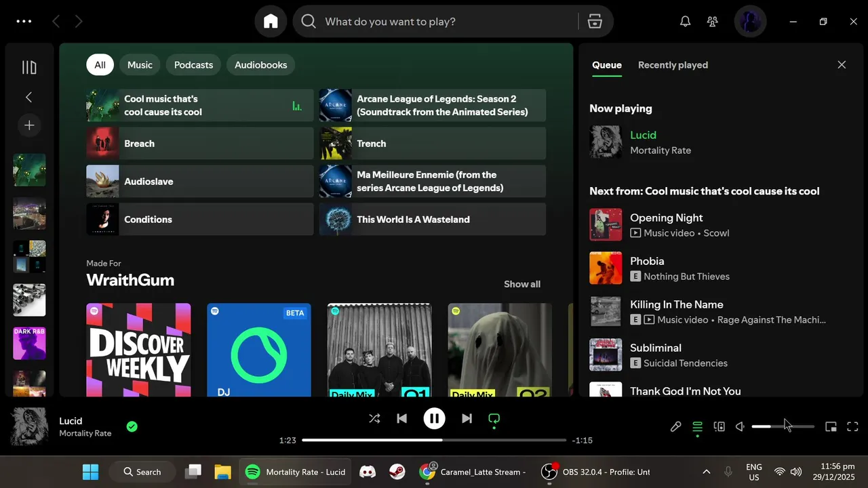Open File Explorer from the taskbar
Image resolution: width=868 pixels, height=488 pixels.
[x=222, y=472]
